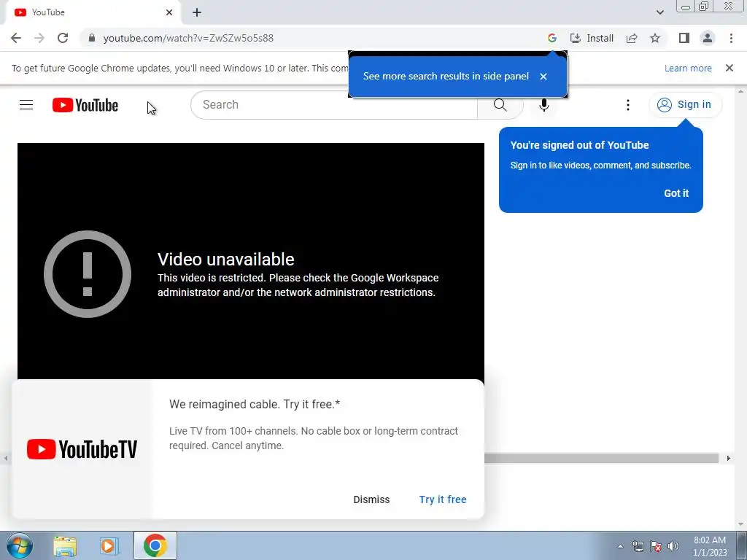747x560 pixels.
Task: Go to the YouTube home logo
Action: tap(85, 105)
